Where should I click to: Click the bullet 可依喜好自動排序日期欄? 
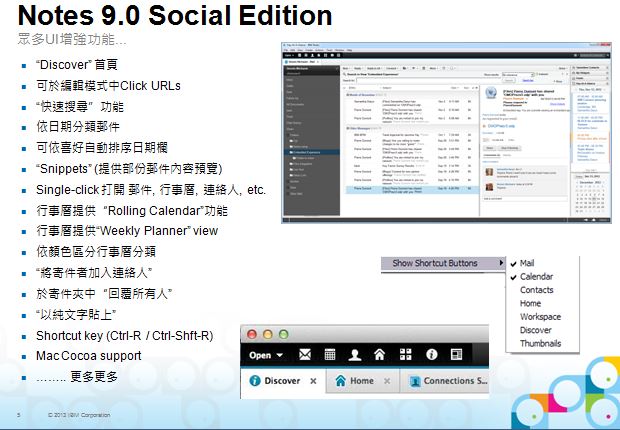(x=102, y=148)
